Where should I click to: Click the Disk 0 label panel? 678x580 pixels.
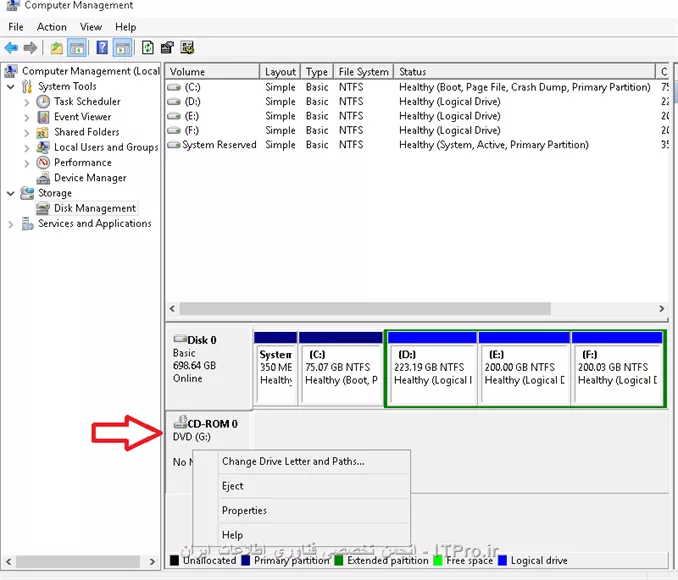[x=209, y=369]
